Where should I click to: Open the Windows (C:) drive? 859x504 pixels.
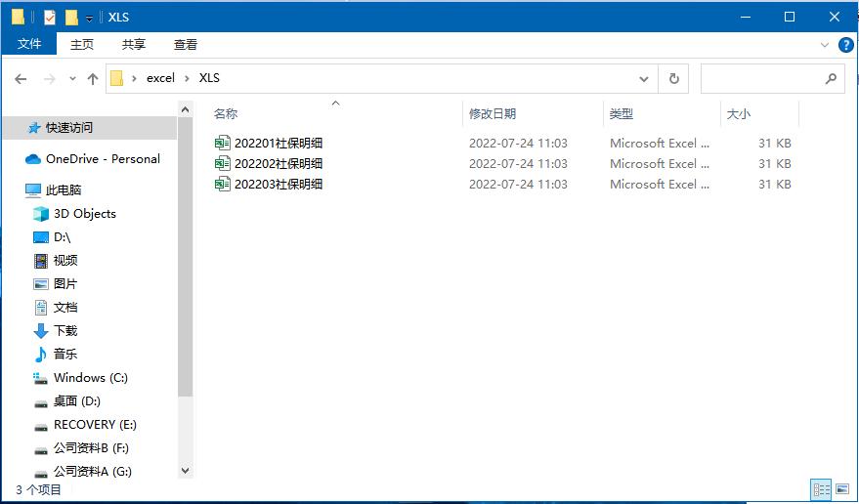(90, 377)
